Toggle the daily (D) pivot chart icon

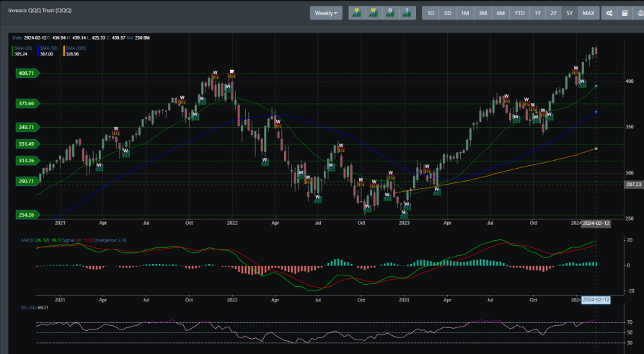pos(390,13)
